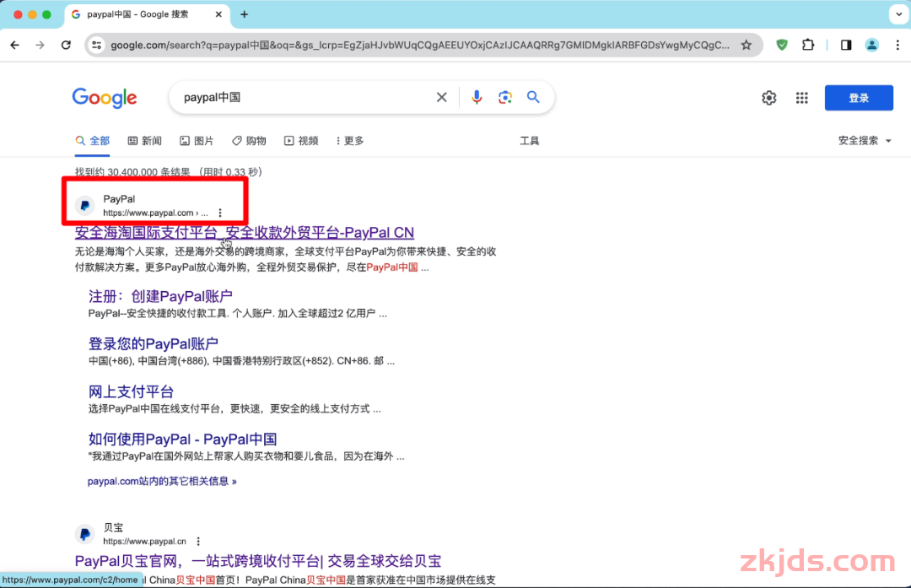Start voice search with microphone icon
This screenshot has height=588, width=911.
[x=477, y=97]
